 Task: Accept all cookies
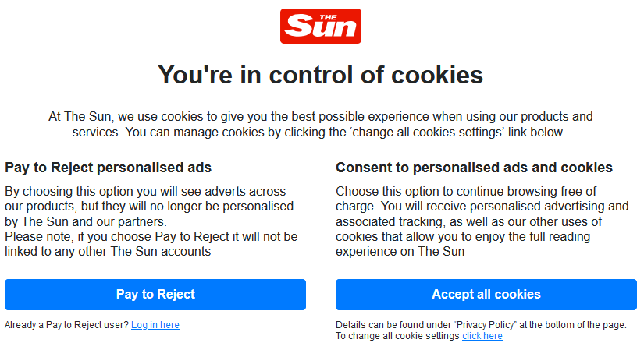[486, 295]
